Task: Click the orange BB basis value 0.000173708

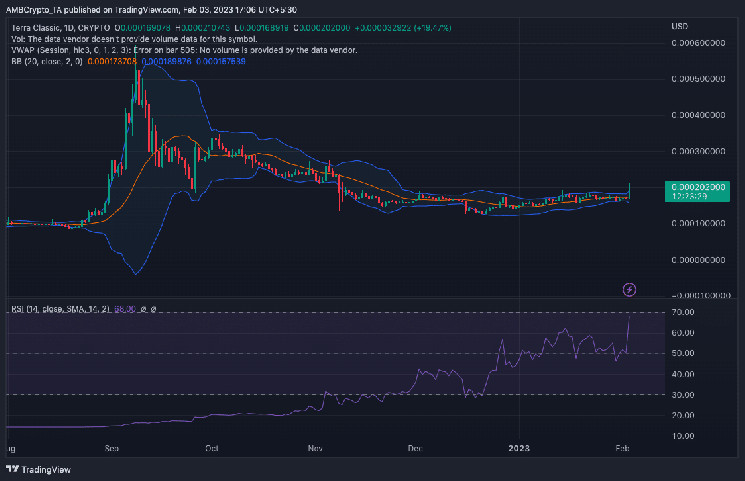Action: pyautogui.click(x=112, y=61)
